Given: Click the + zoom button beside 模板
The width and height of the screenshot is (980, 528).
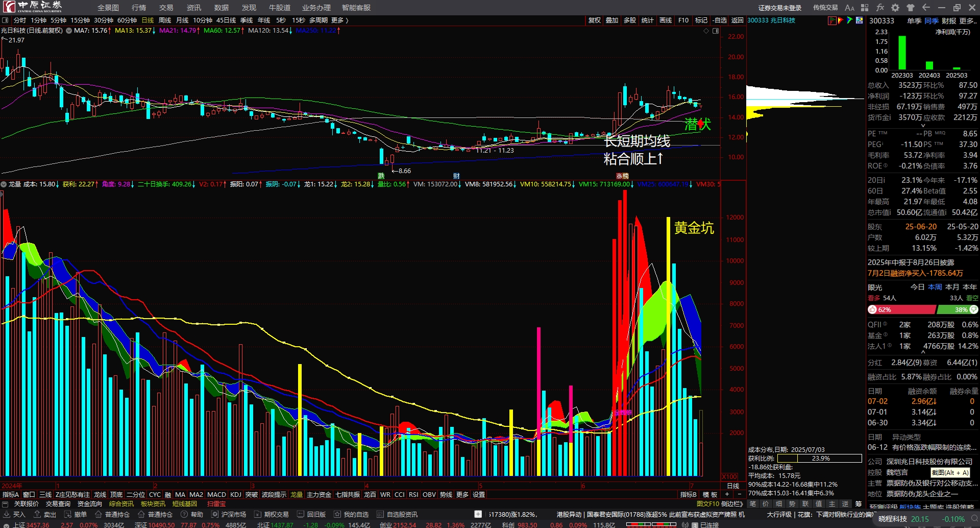Looking at the screenshot, I should click(x=727, y=494).
